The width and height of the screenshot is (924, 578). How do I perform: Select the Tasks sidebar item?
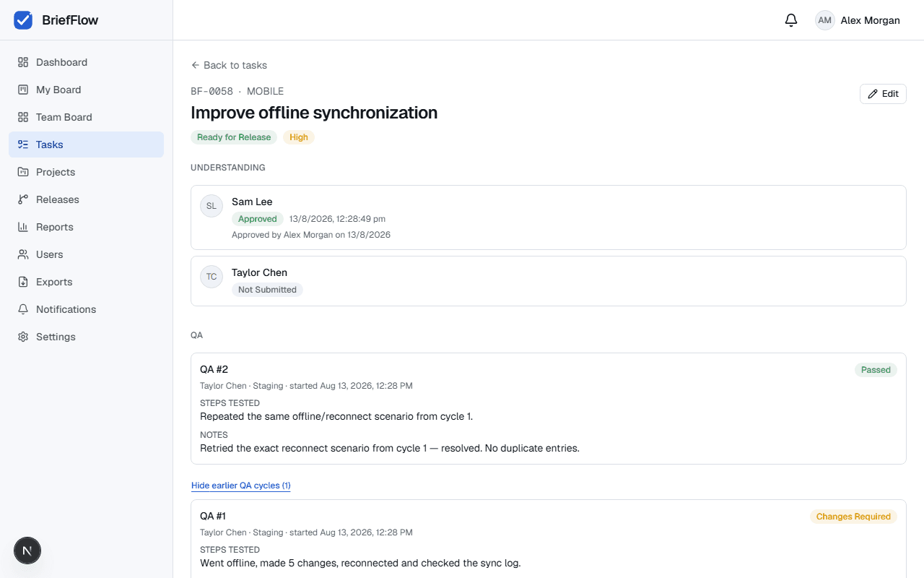coord(87,144)
